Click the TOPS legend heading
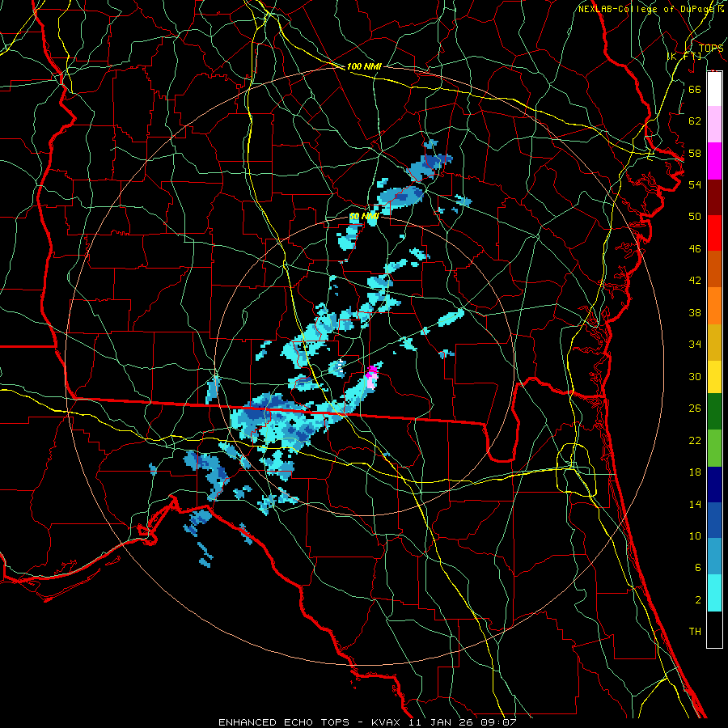Viewport: 728px width, 728px height. pyautogui.click(x=711, y=49)
